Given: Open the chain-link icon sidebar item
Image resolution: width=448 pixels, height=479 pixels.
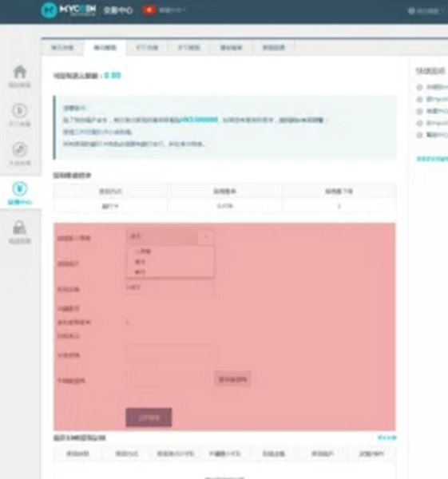Looking at the screenshot, I should click(x=20, y=149).
